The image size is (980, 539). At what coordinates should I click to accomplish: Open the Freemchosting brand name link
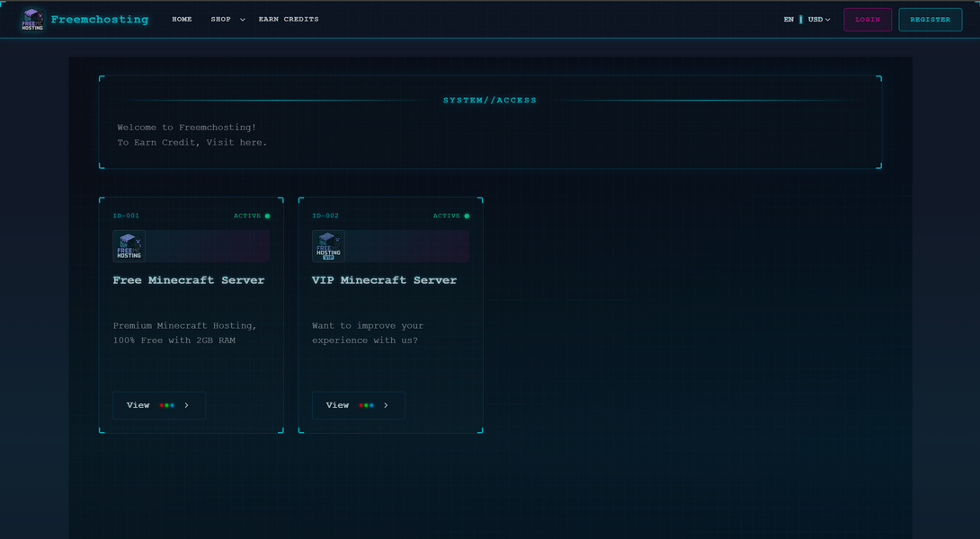100,20
